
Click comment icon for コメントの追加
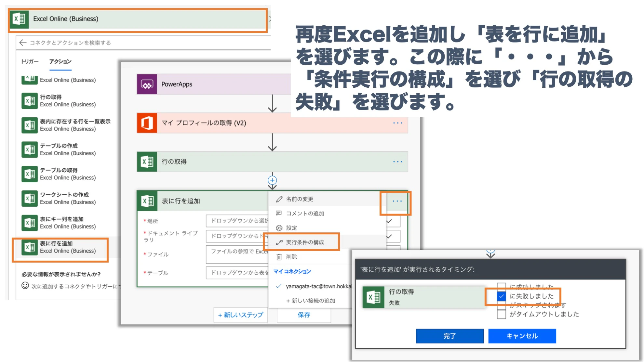point(279,213)
